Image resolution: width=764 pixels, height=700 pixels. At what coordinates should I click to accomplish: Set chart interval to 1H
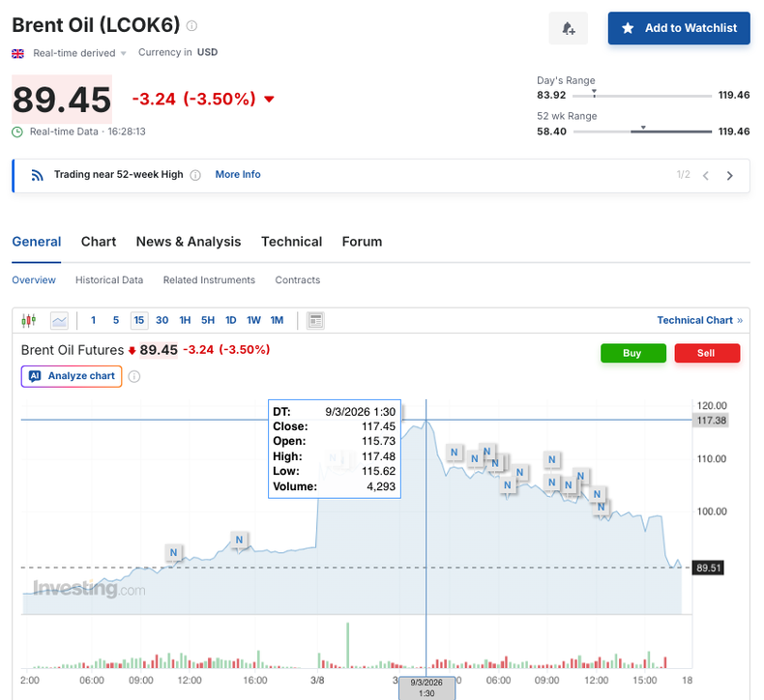coord(185,321)
